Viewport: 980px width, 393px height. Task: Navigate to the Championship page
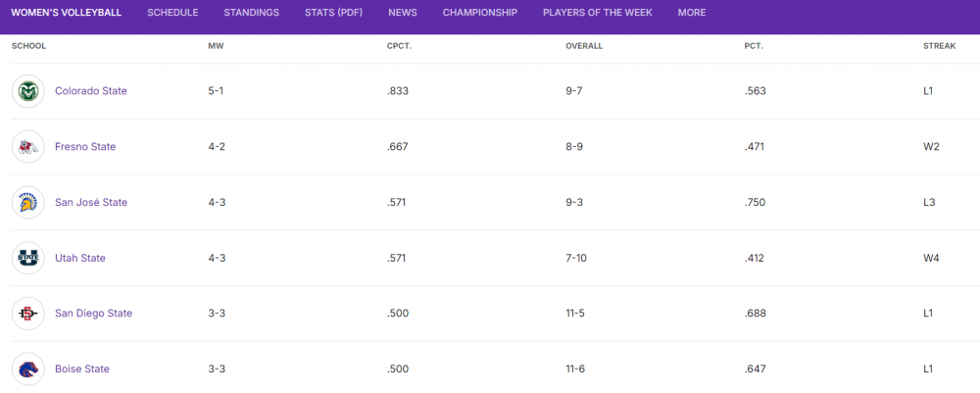479,13
